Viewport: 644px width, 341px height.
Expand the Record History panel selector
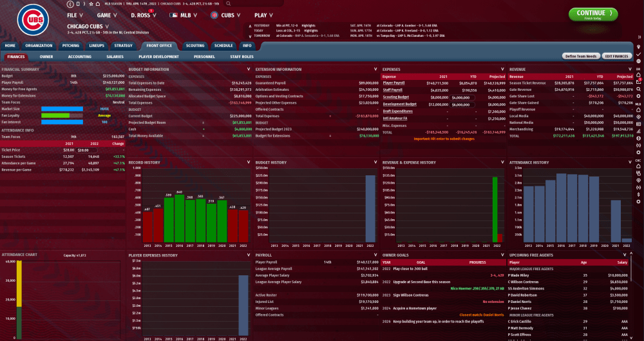click(x=248, y=162)
